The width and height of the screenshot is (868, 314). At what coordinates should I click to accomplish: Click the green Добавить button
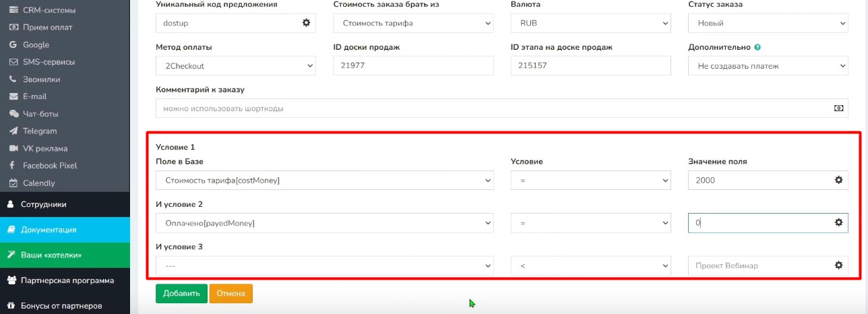pyautogui.click(x=181, y=294)
